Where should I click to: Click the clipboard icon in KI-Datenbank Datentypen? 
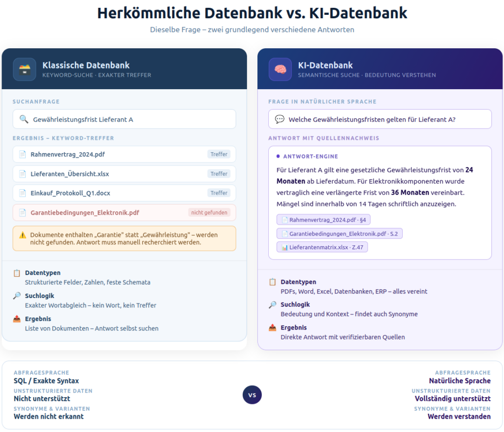tap(273, 282)
